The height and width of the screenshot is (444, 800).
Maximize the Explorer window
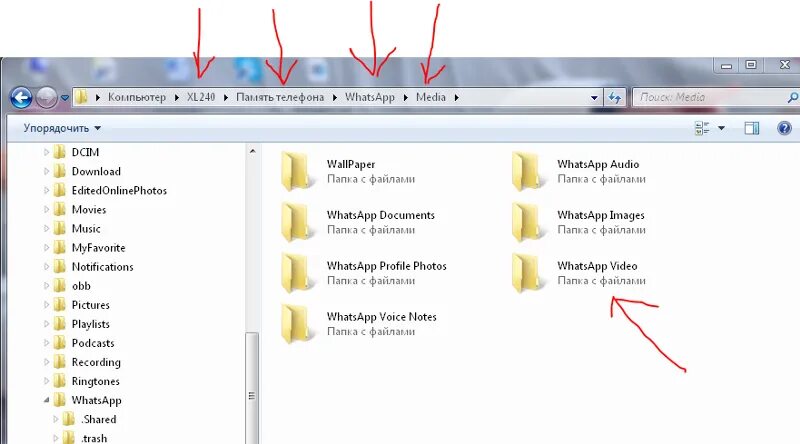click(751, 65)
